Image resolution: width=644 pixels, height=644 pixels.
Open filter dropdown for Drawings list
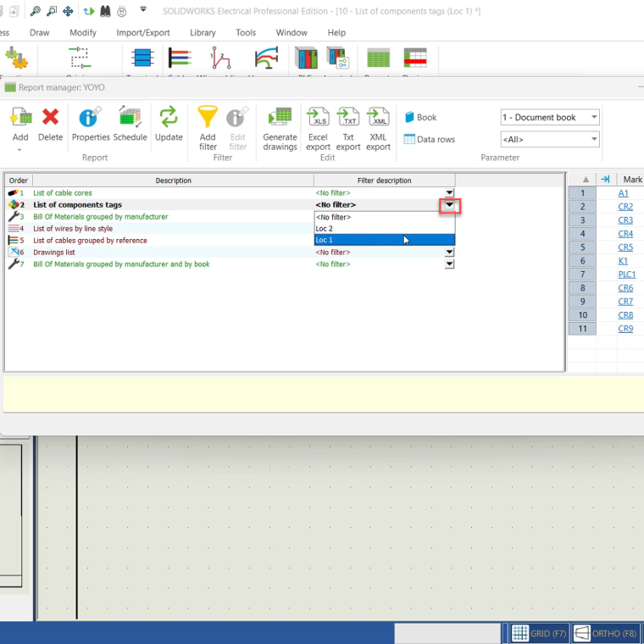(449, 253)
